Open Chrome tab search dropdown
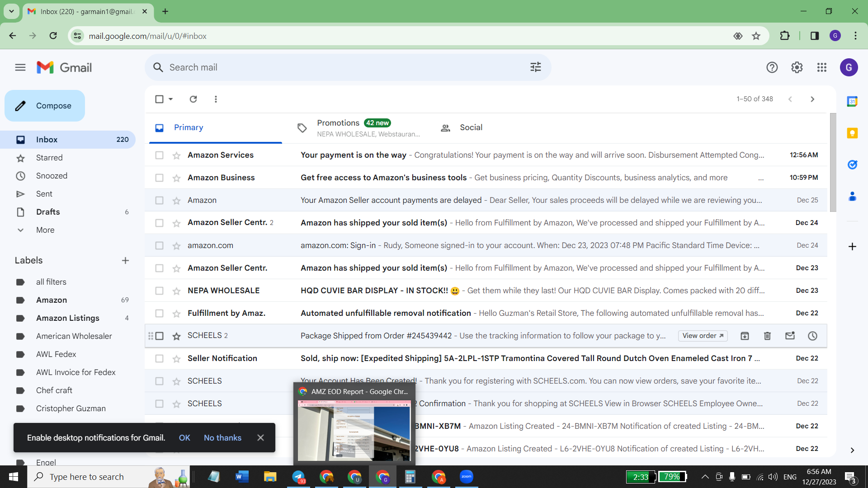The width and height of the screenshot is (868, 488). click(11, 11)
